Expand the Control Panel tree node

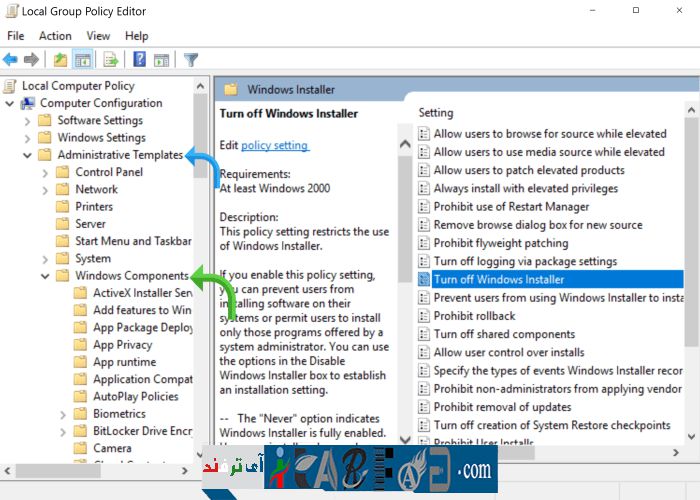coord(45,172)
